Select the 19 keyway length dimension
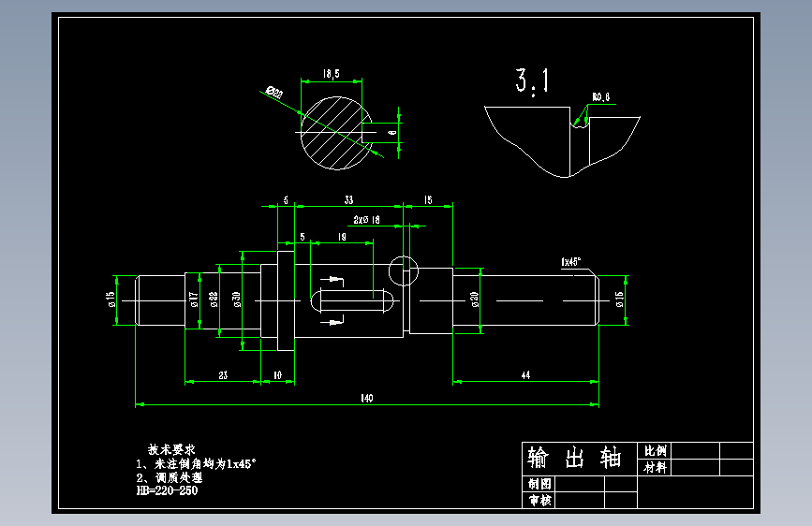The height and width of the screenshot is (526, 812). 342,237
